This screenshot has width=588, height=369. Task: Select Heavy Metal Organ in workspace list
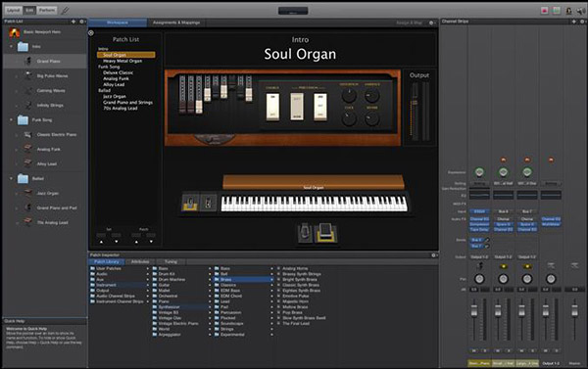pyautogui.click(x=122, y=61)
